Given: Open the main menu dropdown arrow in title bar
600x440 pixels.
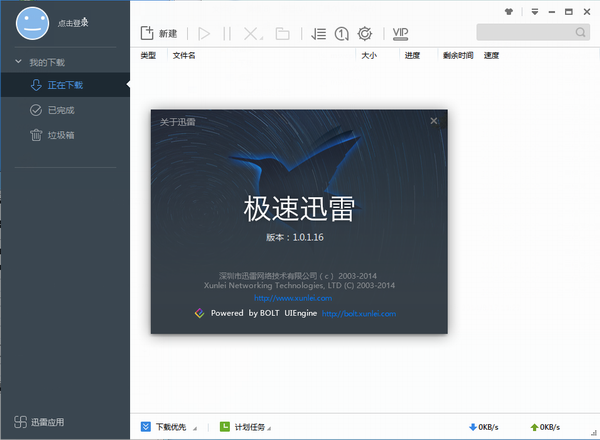Looking at the screenshot, I should point(535,12).
